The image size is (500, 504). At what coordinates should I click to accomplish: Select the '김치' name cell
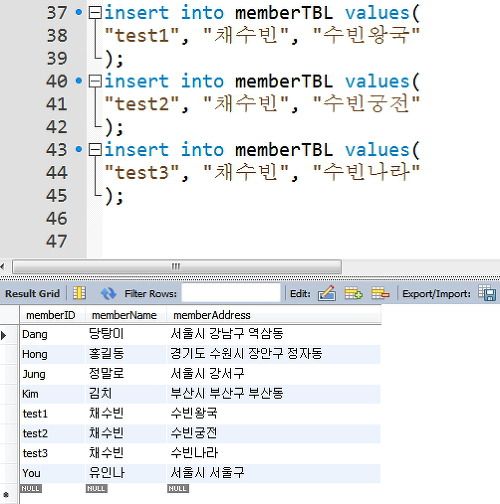[126, 394]
